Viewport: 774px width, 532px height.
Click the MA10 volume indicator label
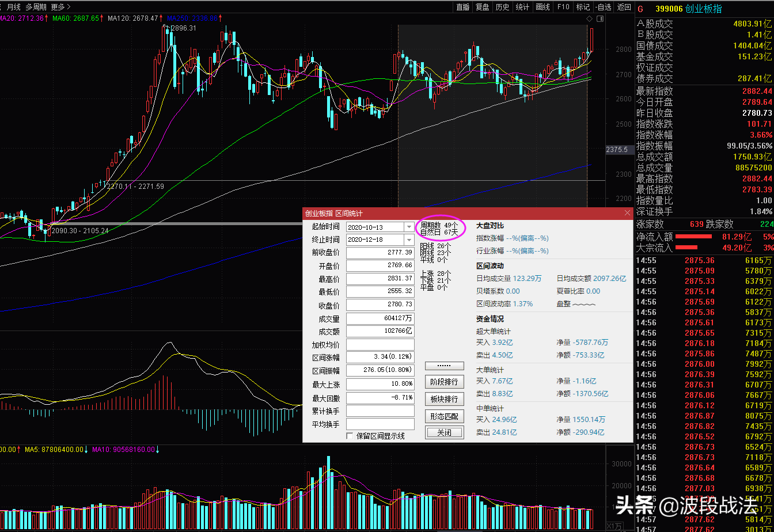coord(126,449)
